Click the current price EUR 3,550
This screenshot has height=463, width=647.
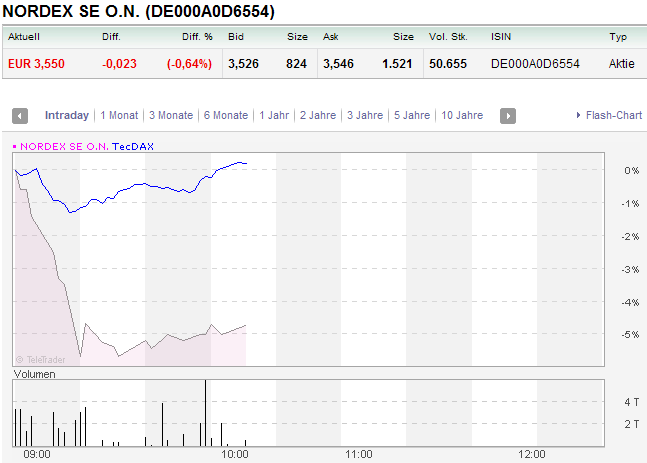click(36, 64)
